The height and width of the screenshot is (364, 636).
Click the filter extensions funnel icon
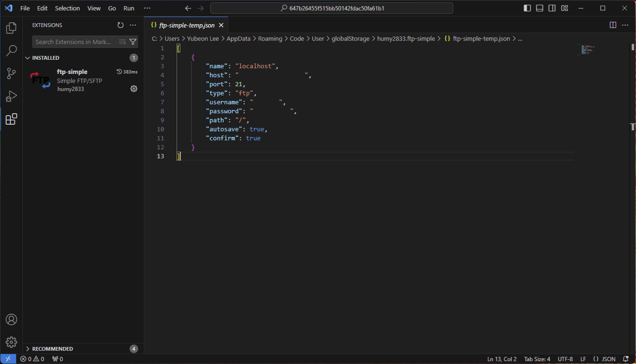(133, 42)
